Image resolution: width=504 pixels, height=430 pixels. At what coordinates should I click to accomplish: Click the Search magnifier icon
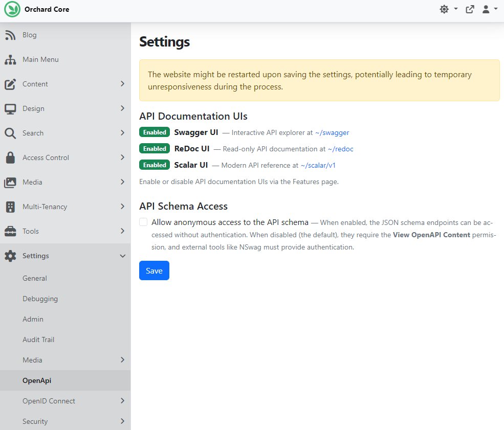tap(10, 133)
